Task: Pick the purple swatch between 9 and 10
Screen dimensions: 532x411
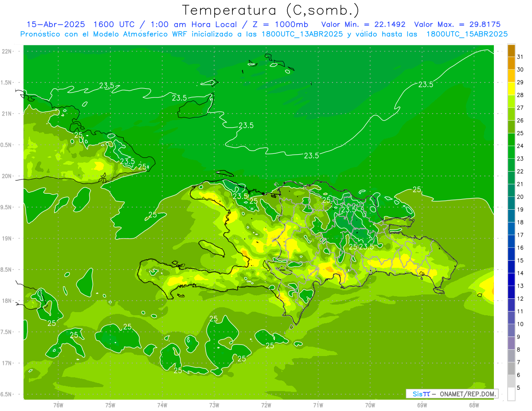Action: (511, 331)
